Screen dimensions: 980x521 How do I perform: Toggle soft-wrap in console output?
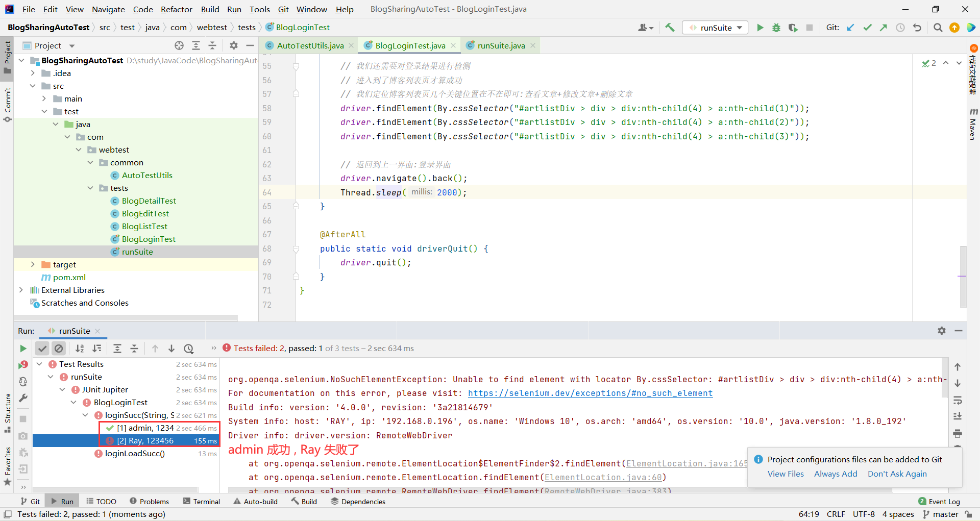coord(958,400)
